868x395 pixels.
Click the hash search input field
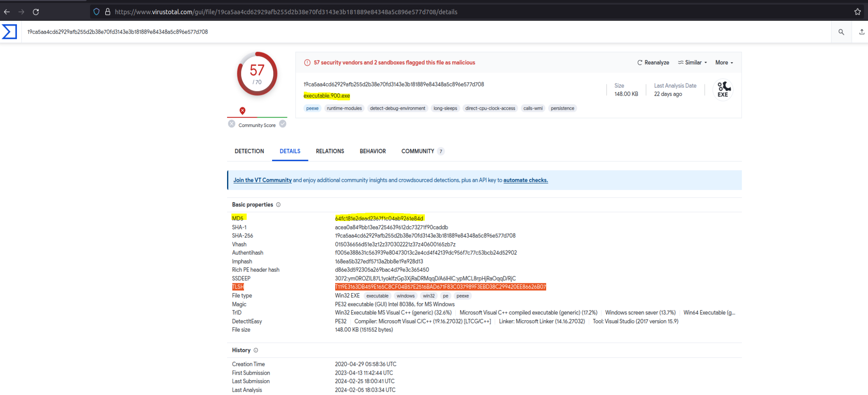(392, 32)
